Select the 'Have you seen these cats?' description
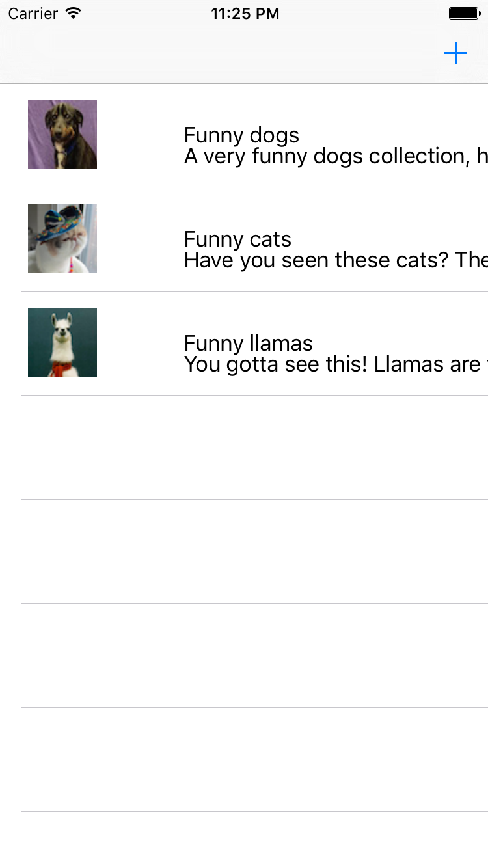 pos(335,261)
